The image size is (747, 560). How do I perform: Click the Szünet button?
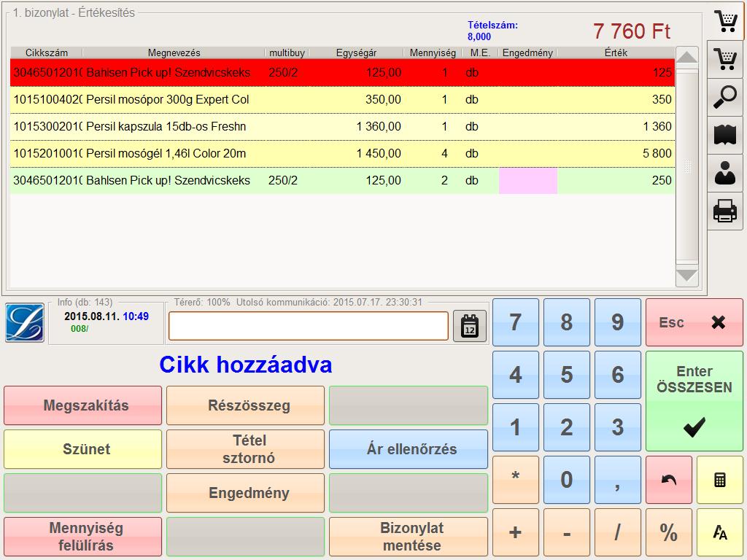tap(83, 449)
